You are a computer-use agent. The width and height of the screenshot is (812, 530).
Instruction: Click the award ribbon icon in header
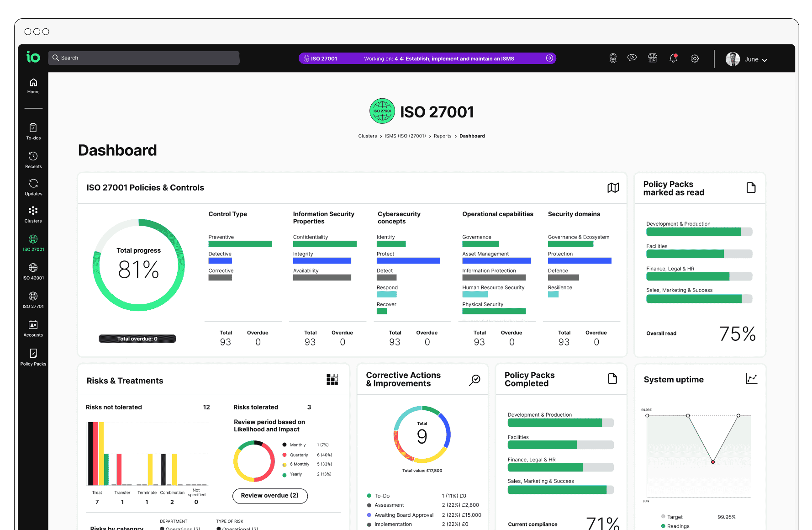pos(613,58)
